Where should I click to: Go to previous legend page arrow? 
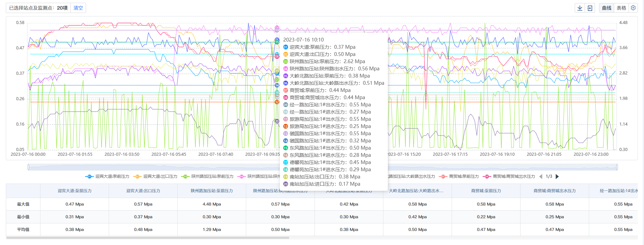pyautogui.click(x=541, y=176)
